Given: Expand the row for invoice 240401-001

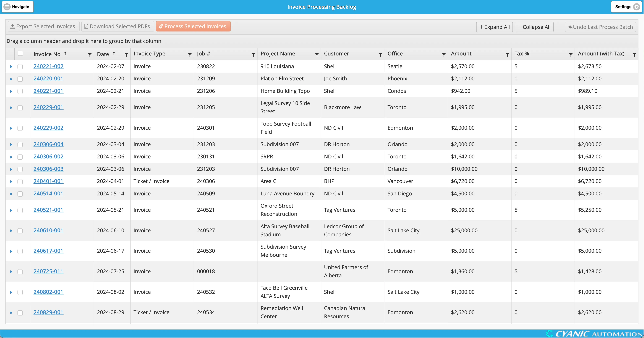Looking at the screenshot, I should point(11,182).
